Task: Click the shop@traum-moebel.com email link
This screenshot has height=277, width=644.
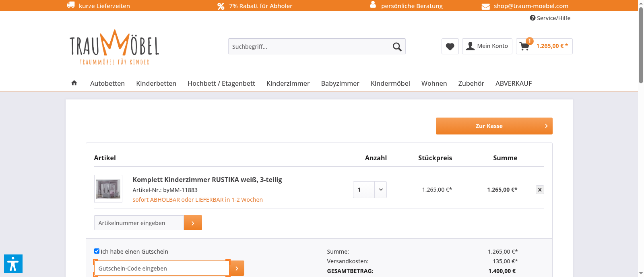Action: pyautogui.click(x=531, y=6)
